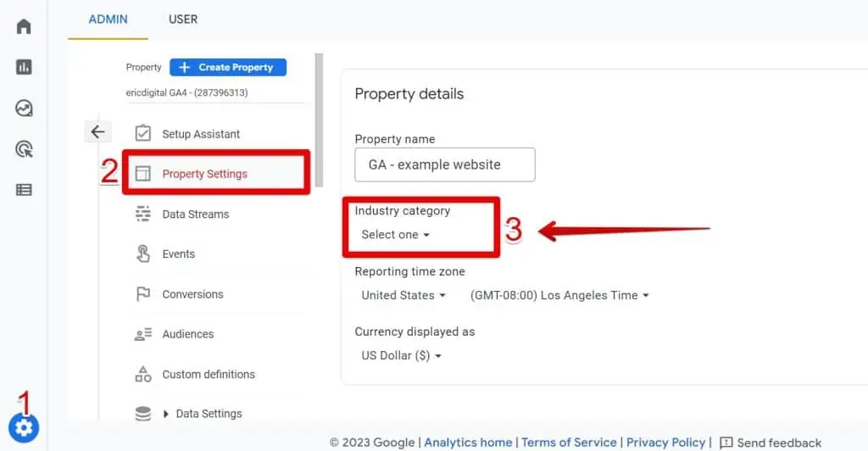Open the Home icon in left sidebar
This screenshot has height=451, width=868.
pos(24,26)
